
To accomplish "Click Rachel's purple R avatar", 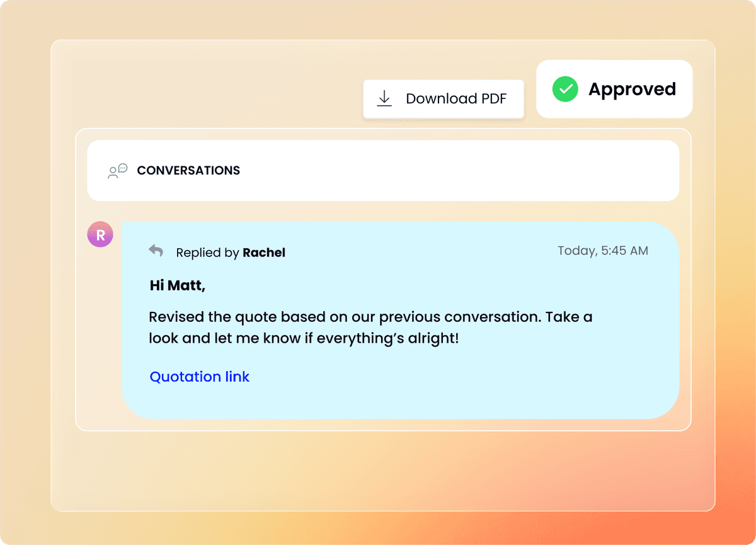I will pyautogui.click(x=100, y=234).
